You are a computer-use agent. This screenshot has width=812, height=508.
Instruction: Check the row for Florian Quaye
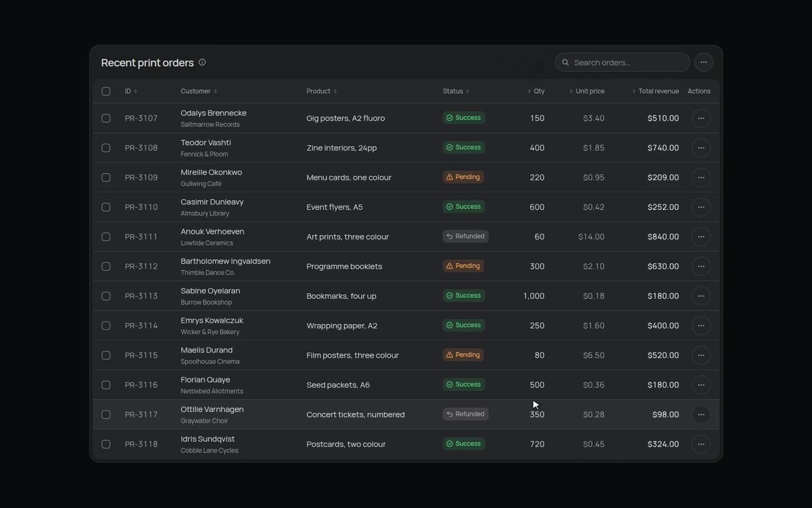click(x=106, y=385)
